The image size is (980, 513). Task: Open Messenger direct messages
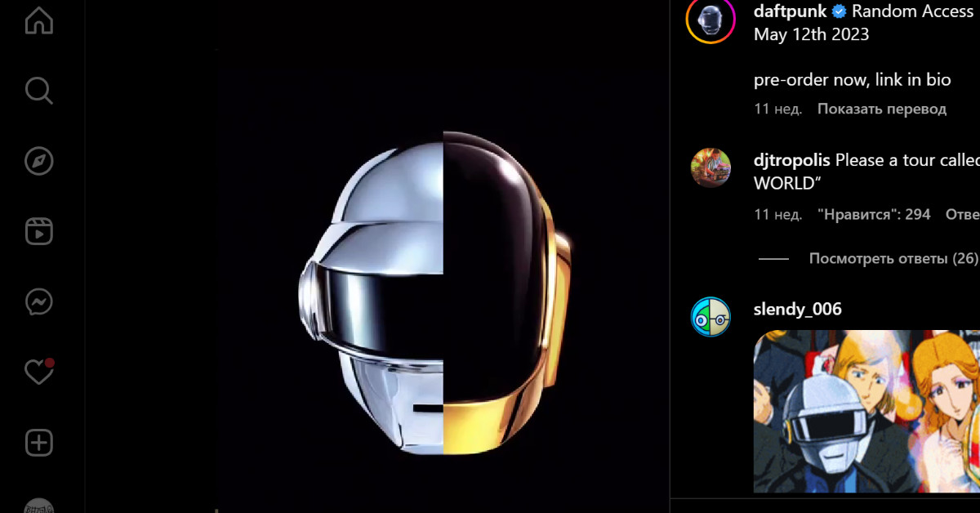point(38,302)
